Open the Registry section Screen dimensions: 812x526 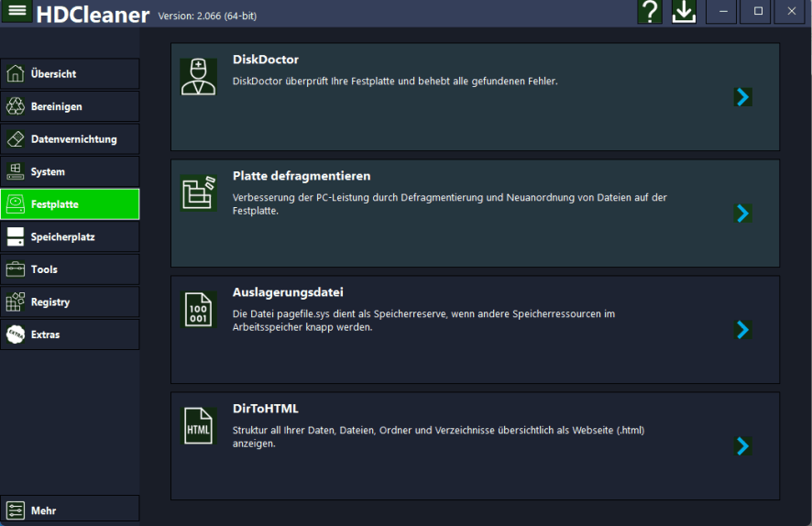(70, 302)
